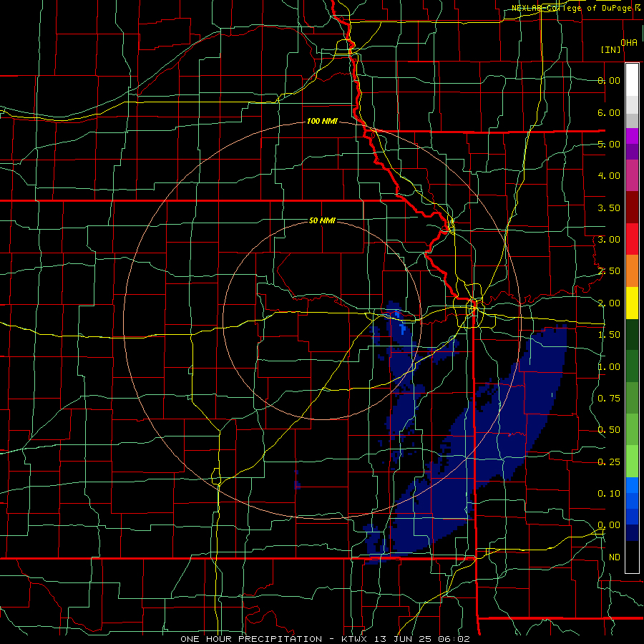Click the black ND swatch at legend bottom
Image resolution: width=644 pixels, height=644 pixels.
632,557
